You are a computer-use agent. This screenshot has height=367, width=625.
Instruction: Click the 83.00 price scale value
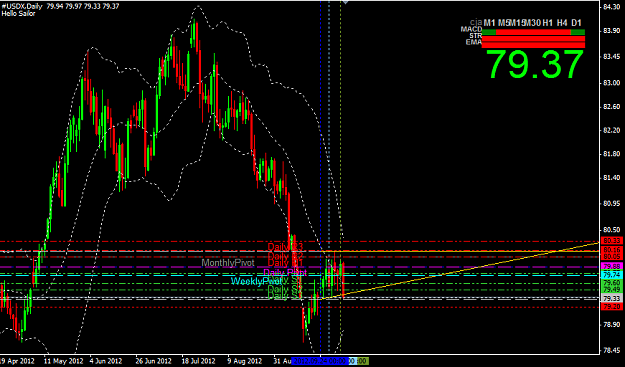click(x=611, y=83)
